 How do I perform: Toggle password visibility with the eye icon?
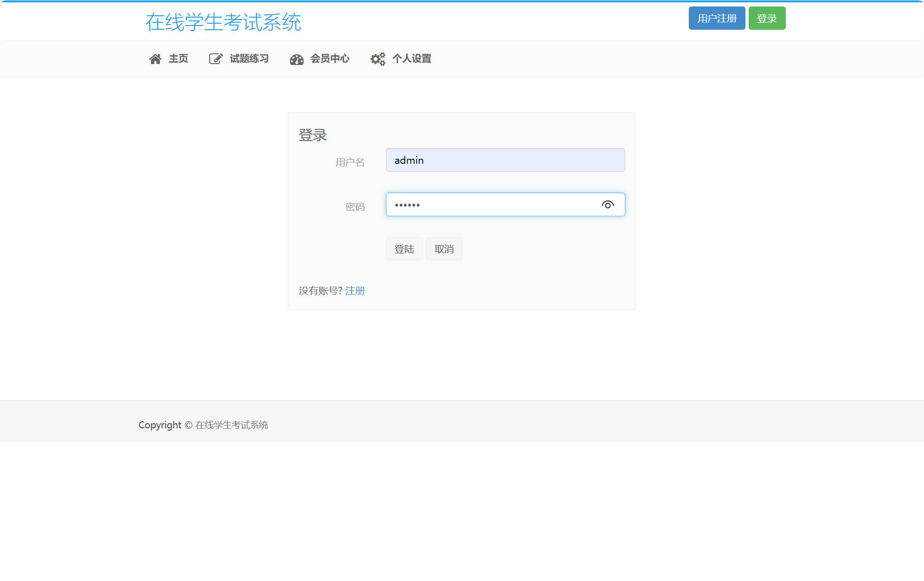608,204
